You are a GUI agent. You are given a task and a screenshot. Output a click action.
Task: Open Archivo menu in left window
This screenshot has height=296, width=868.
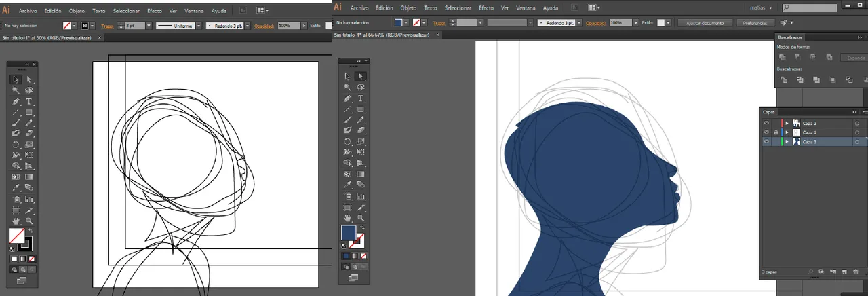point(28,11)
